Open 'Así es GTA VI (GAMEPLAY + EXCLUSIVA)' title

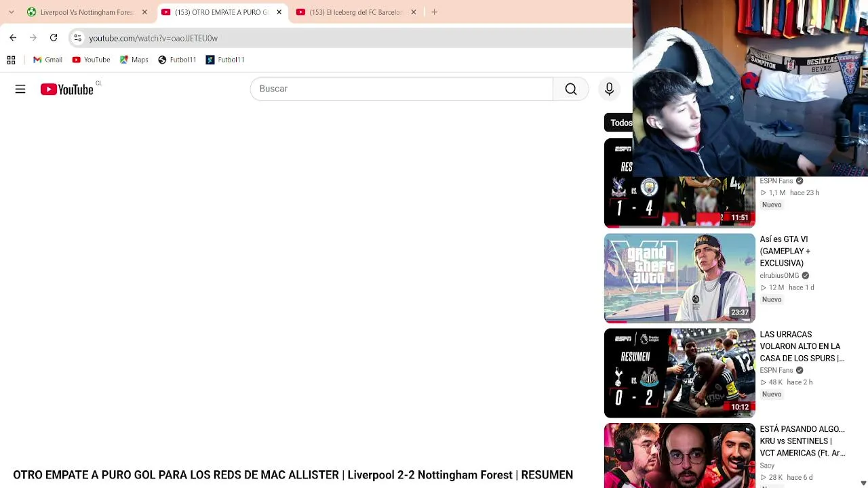(785, 251)
